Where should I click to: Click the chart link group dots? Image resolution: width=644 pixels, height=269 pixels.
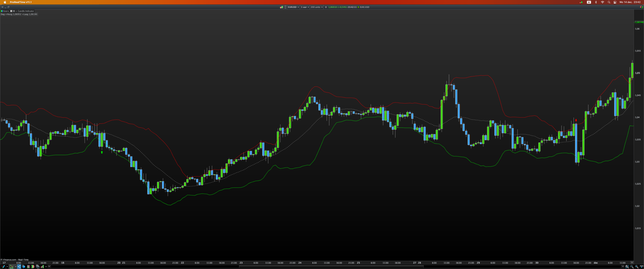click(x=286, y=7)
